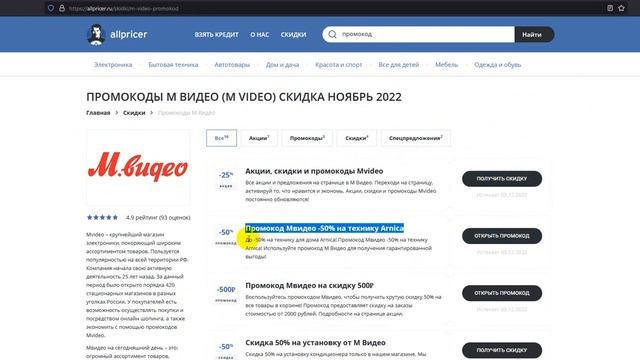Click ОТКРЫТЬ ПРОМОКОД for Arnica offer

point(502,236)
